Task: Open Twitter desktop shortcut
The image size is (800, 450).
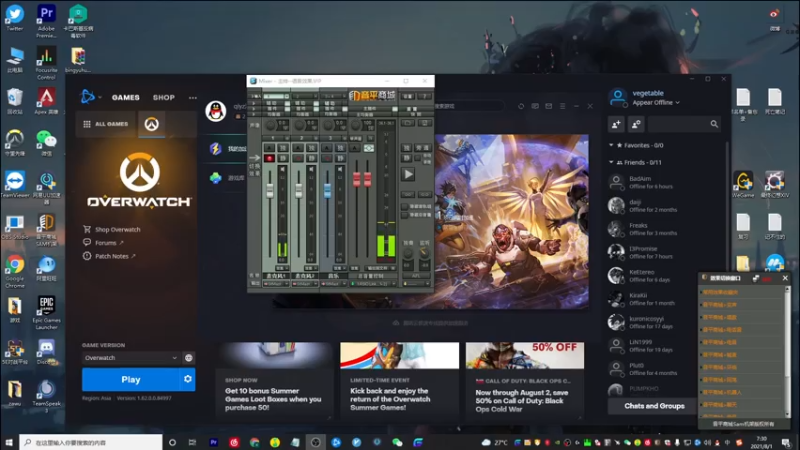Action: coord(15,18)
